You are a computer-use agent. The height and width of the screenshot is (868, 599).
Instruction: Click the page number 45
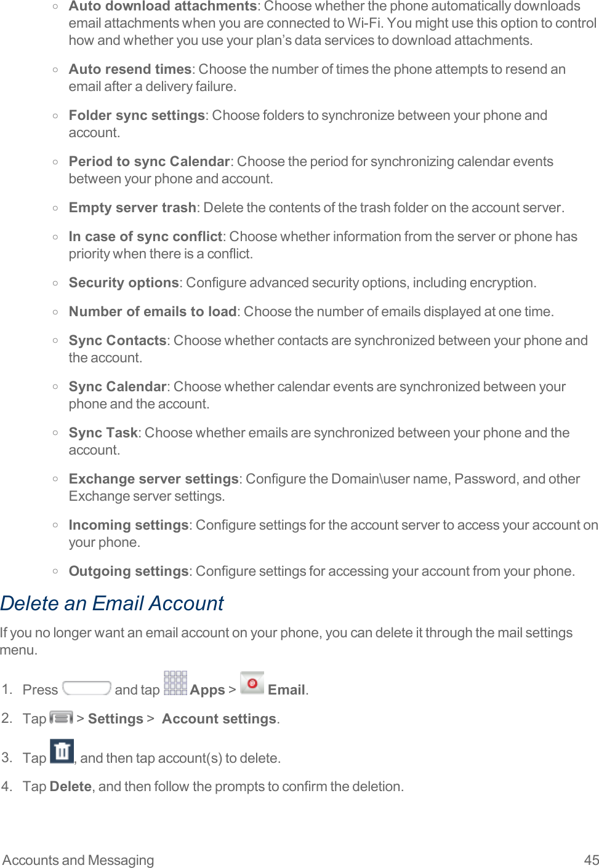(591, 860)
